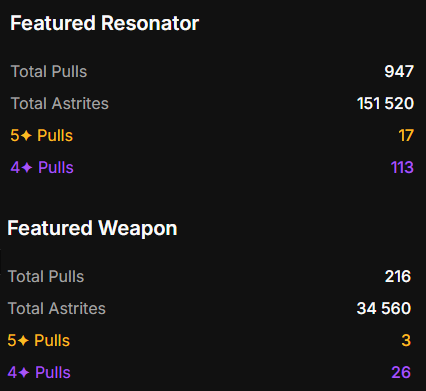Click the Weapon Total Pulls label

(x=46, y=276)
